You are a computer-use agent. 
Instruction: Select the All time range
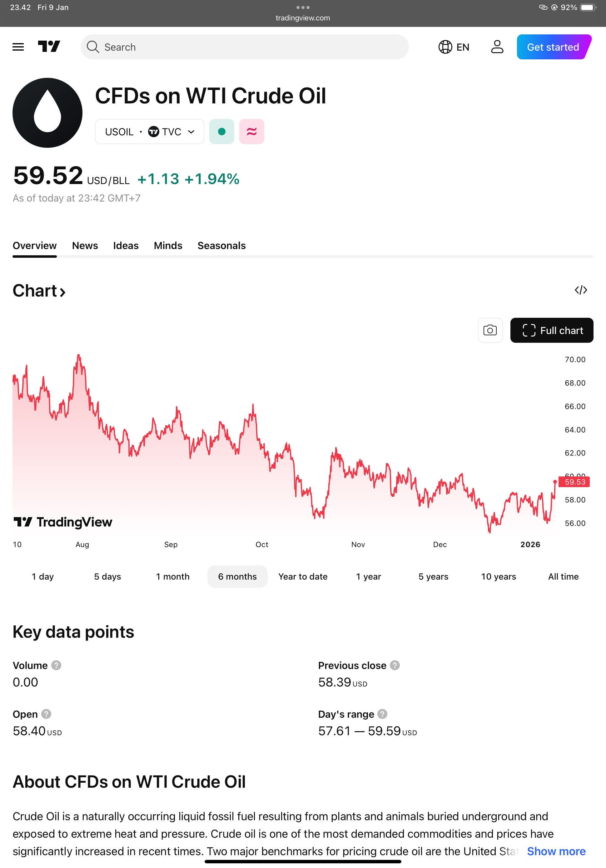563,576
